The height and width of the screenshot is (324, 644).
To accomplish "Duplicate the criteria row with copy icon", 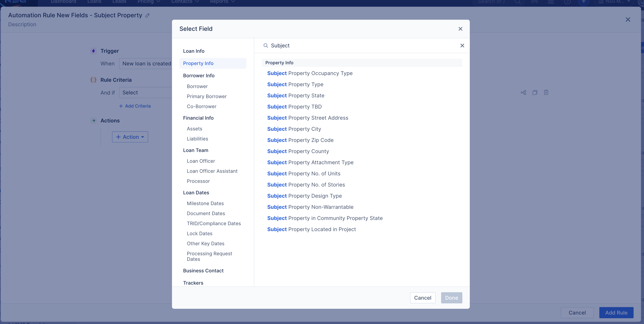I will 535,93.
